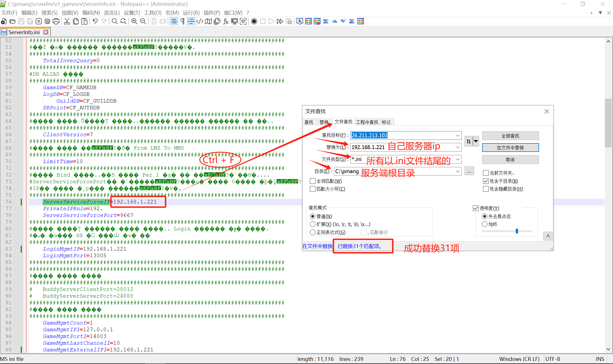Expand the 目录 combo box arrow

pyautogui.click(x=458, y=171)
